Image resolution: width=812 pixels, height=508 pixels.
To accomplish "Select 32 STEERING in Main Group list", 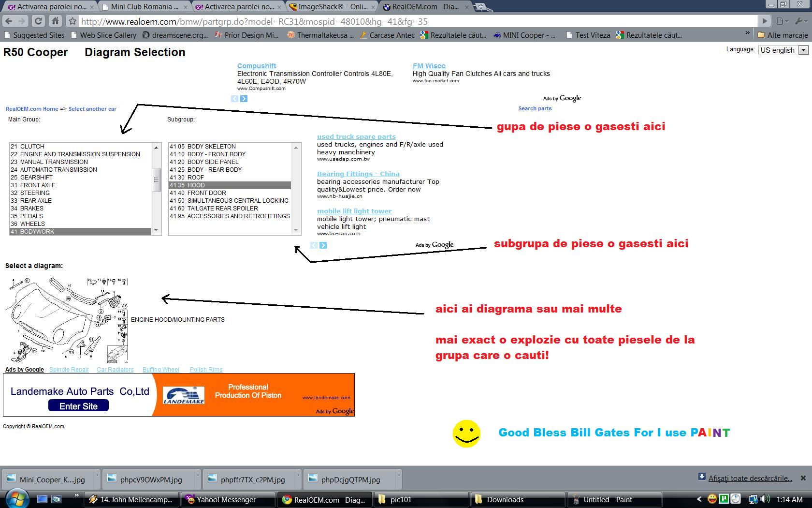I will (80, 193).
